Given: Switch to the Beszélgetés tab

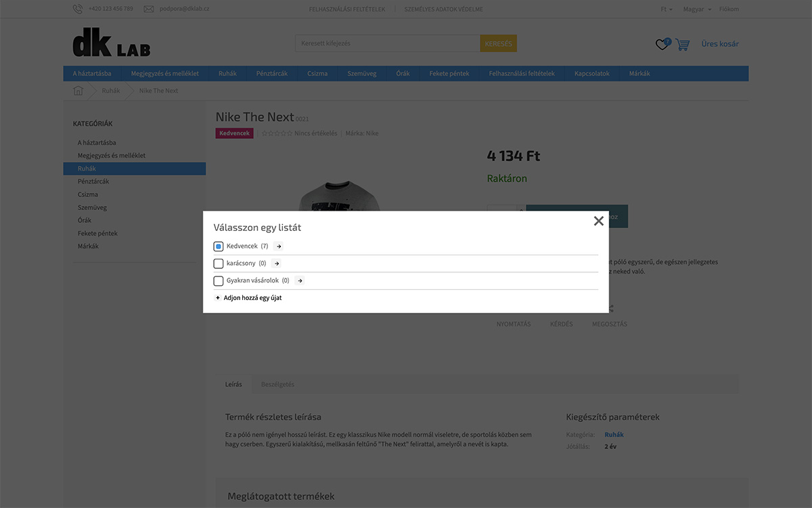Looking at the screenshot, I should click(x=277, y=384).
